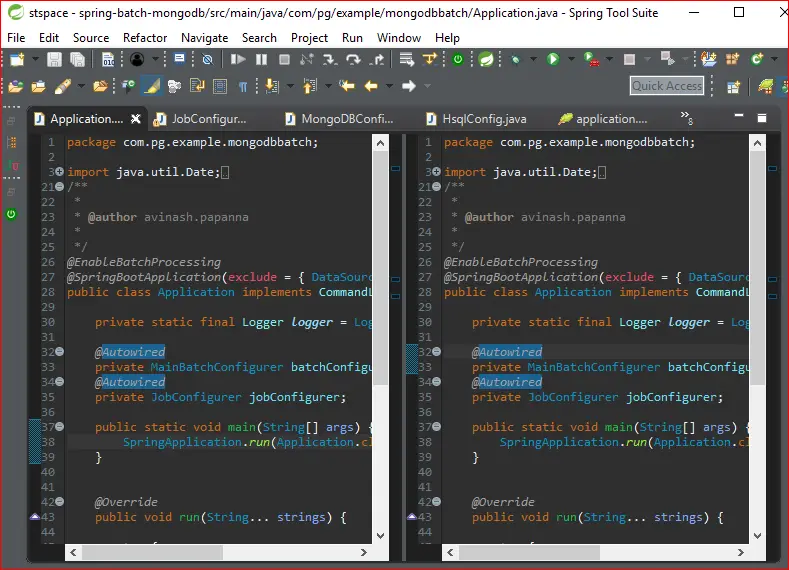Toggle Mark Occurrences highlighter icon
This screenshot has width=789, height=570.
[151, 86]
